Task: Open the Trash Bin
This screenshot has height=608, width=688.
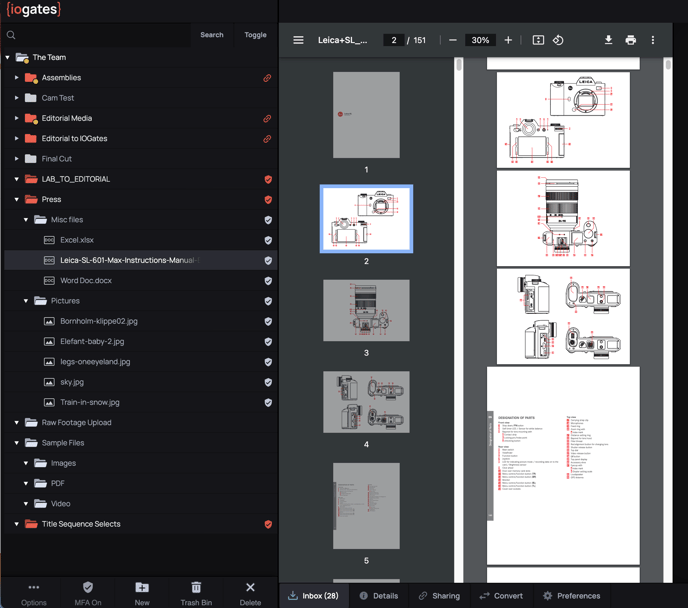Action: tap(195, 593)
